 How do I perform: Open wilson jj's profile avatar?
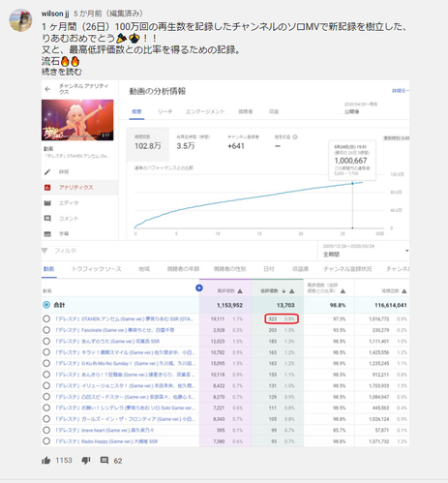point(20,20)
